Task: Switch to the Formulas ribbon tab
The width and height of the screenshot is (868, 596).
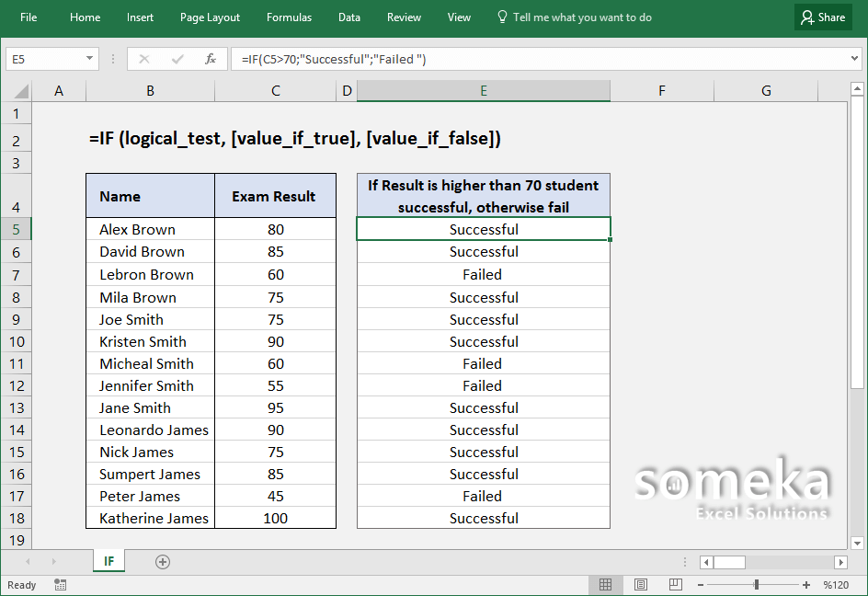Action: click(x=289, y=17)
